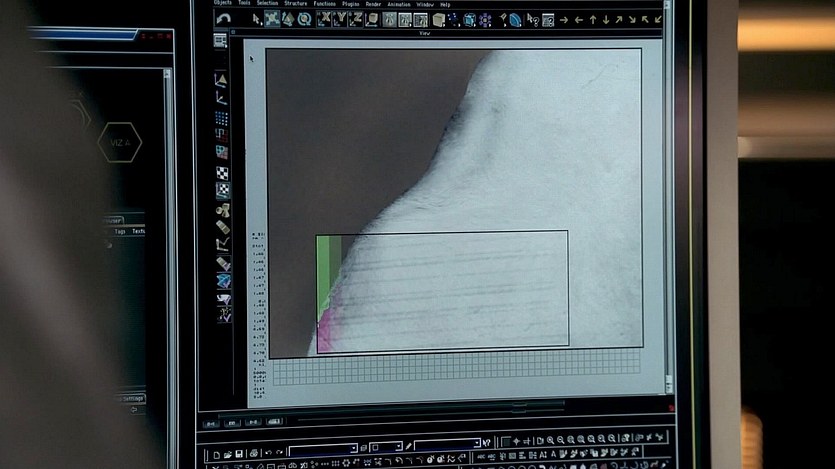Click the redo arrow in bottom toolbar
Image resolution: width=835 pixels, height=469 pixels.
[279, 452]
